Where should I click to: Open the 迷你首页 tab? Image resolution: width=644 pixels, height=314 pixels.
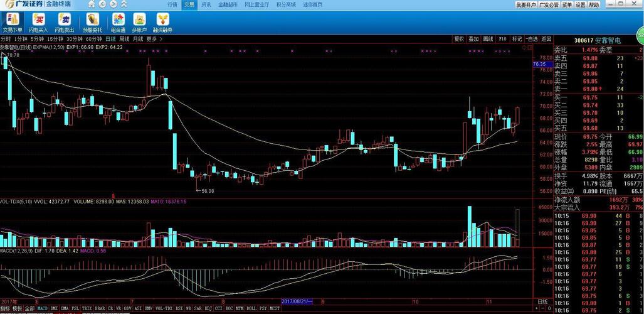click(x=312, y=4)
